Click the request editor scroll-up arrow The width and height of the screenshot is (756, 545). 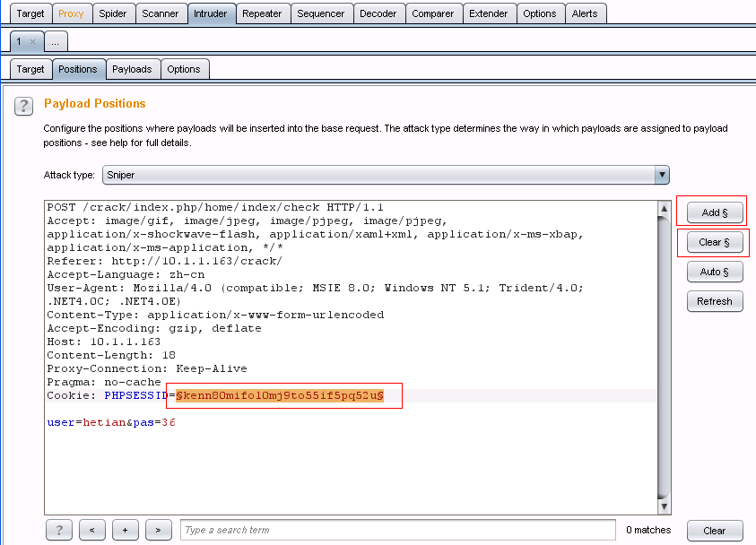tap(664, 209)
